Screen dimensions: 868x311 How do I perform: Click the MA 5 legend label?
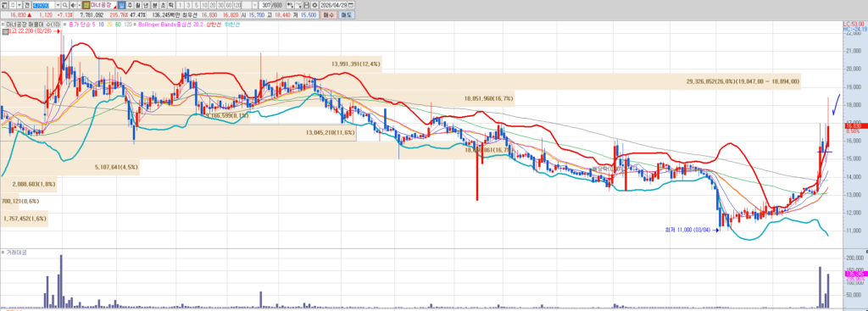click(x=93, y=25)
